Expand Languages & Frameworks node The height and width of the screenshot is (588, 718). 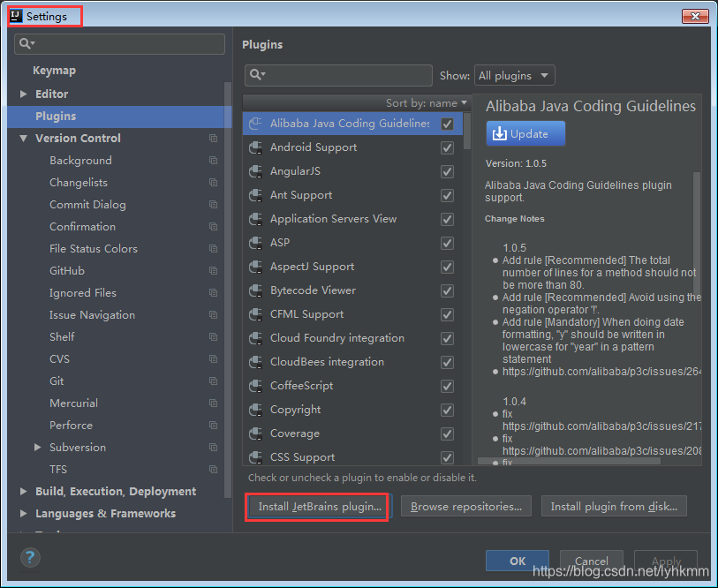(23, 513)
